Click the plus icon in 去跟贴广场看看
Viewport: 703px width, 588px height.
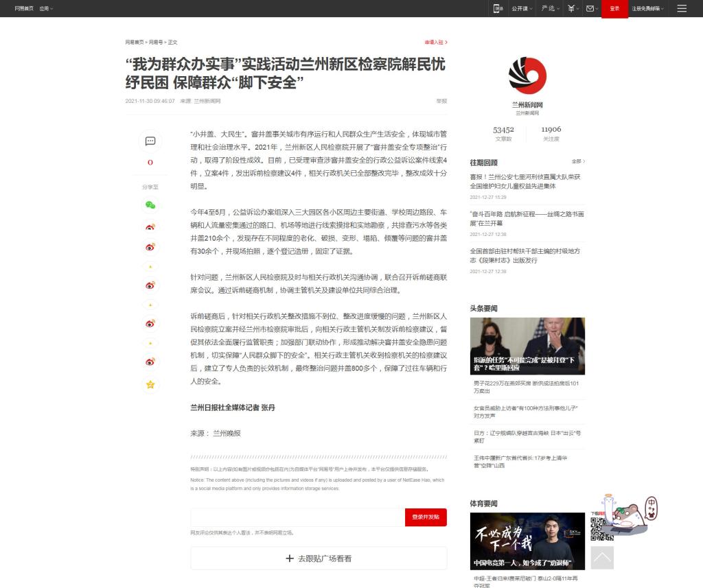tap(289, 558)
